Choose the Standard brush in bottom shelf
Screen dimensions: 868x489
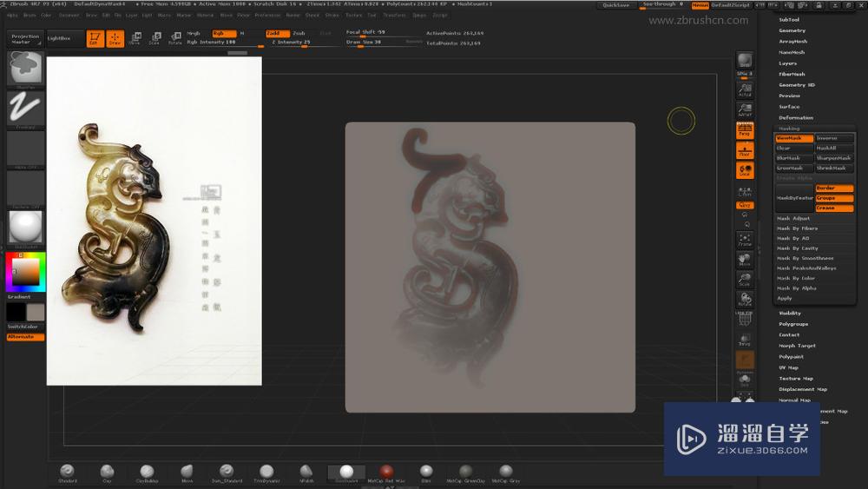(67, 472)
